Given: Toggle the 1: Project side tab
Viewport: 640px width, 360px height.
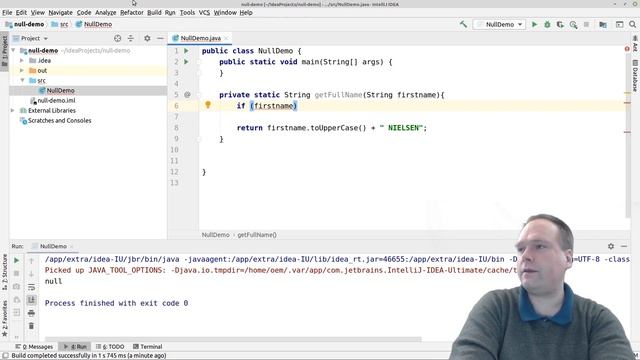Looking at the screenshot, I should 4,51.
